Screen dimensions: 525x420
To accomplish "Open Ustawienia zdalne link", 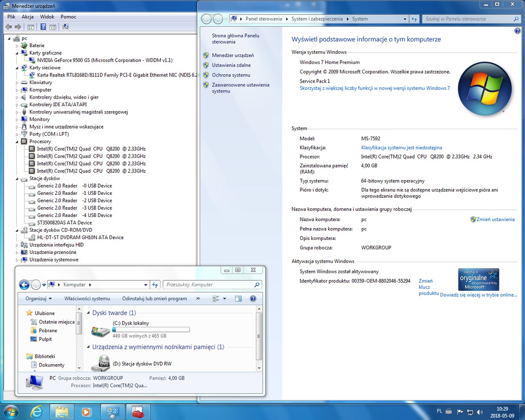I will (231, 65).
